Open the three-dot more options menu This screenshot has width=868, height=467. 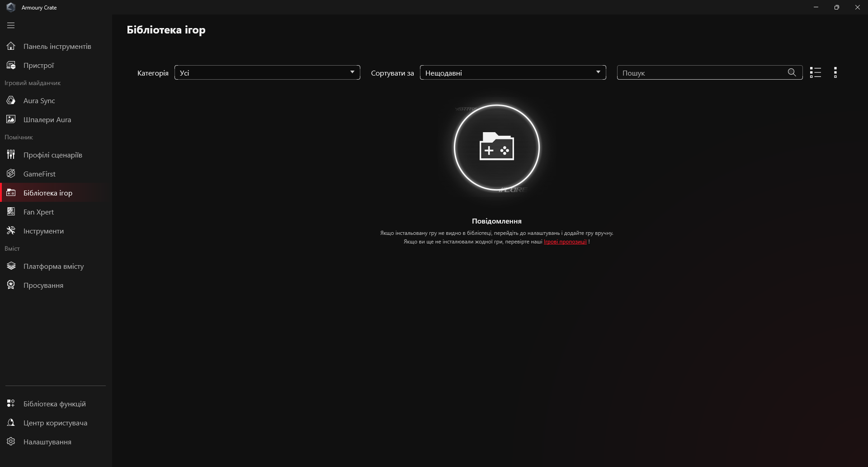(x=835, y=72)
